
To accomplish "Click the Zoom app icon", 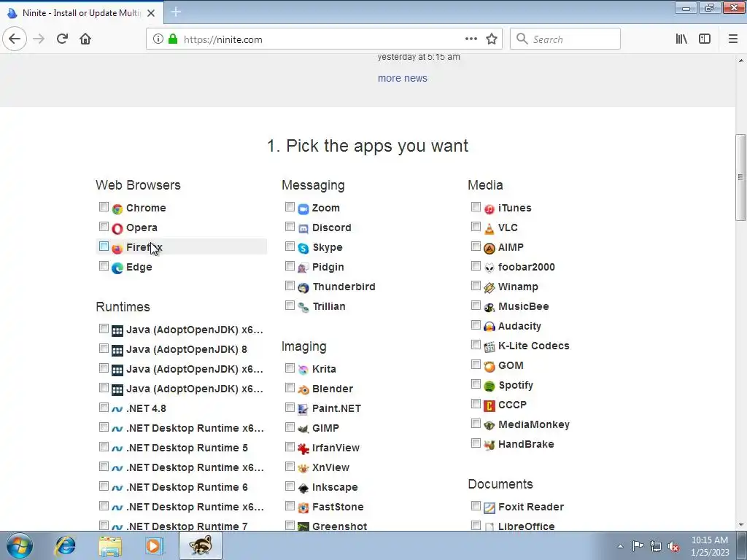I will 303,209.
